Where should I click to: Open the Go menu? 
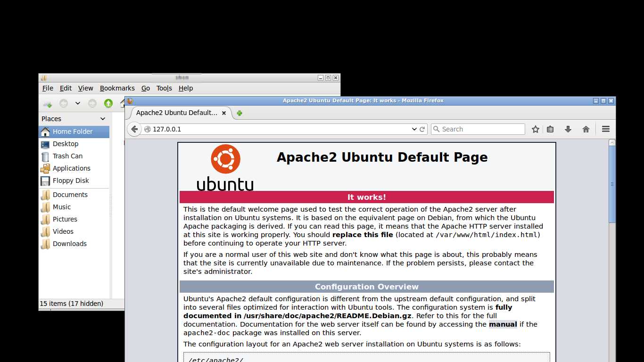pyautogui.click(x=146, y=88)
